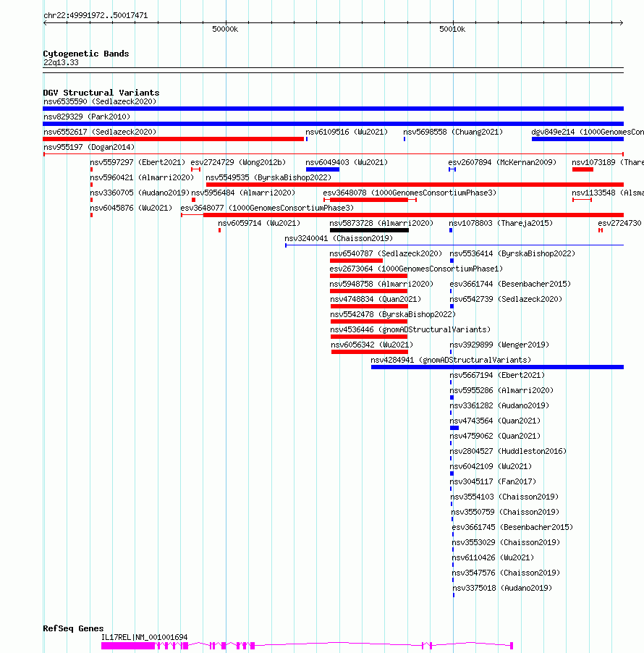The image size is (644, 653).
Task: Open the nsv1073189 red variant bar
Action: (x=582, y=169)
